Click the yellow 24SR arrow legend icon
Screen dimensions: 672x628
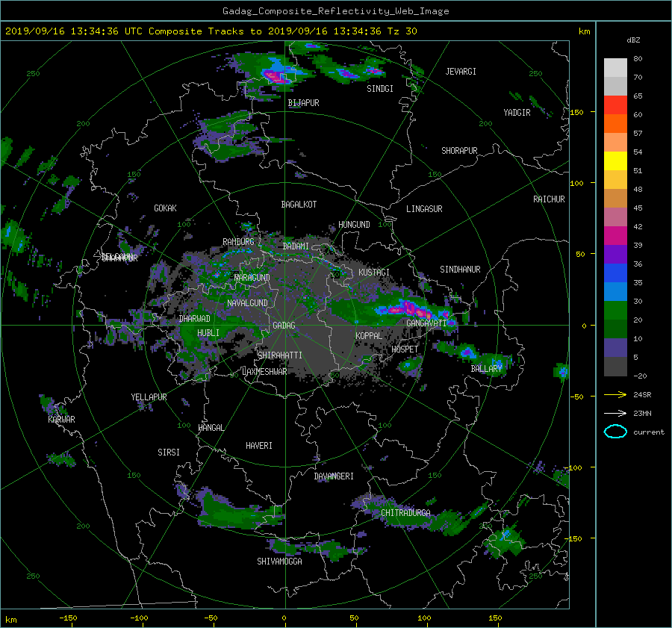point(615,394)
